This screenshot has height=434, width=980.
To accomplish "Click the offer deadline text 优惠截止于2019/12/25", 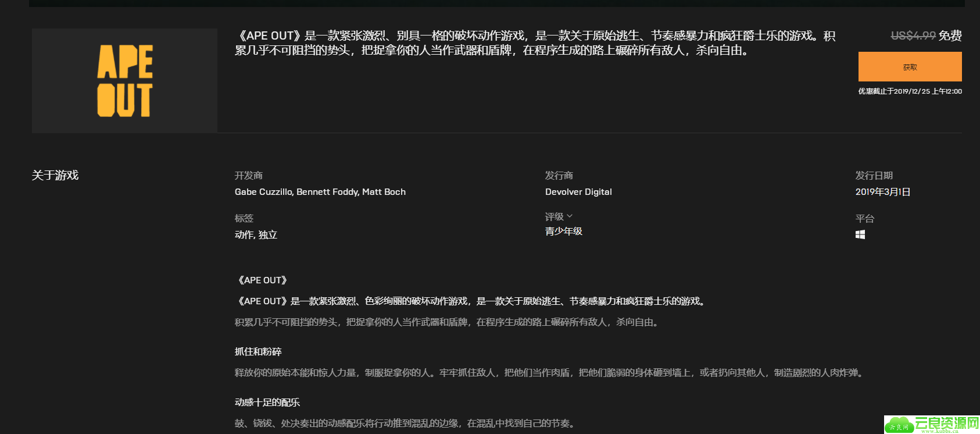I will [910, 91].
